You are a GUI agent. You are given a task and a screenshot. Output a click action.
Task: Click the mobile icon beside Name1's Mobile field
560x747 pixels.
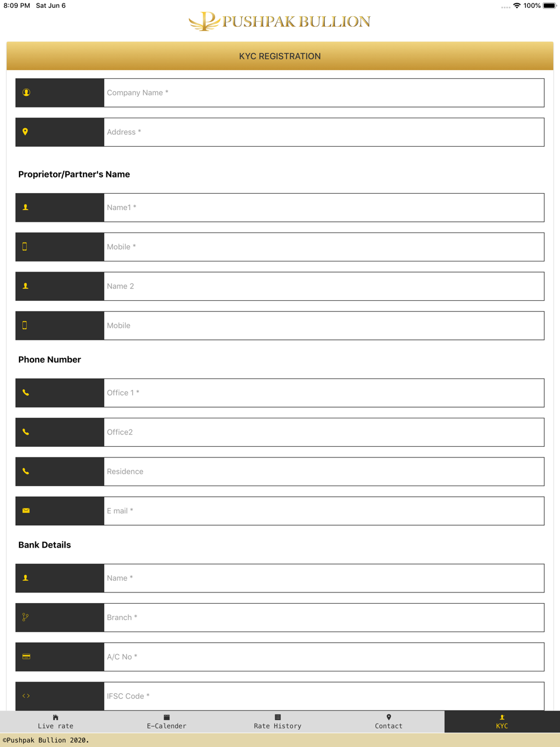pyautogui.click(x=25, y=246)
